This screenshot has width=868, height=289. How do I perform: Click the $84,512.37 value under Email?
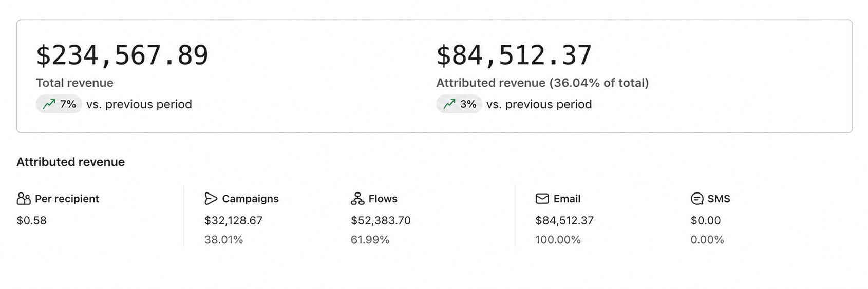[564, 221]
